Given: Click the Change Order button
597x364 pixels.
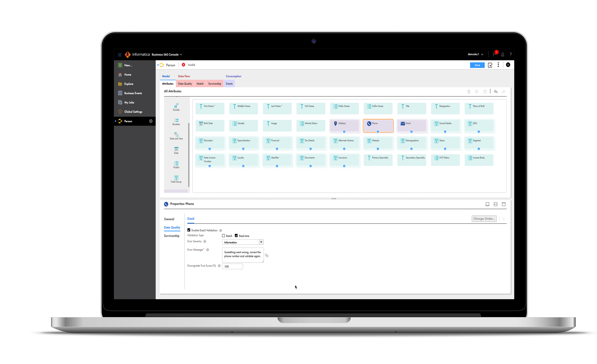Looking at the screenshot, I should [x=484, y=219].
